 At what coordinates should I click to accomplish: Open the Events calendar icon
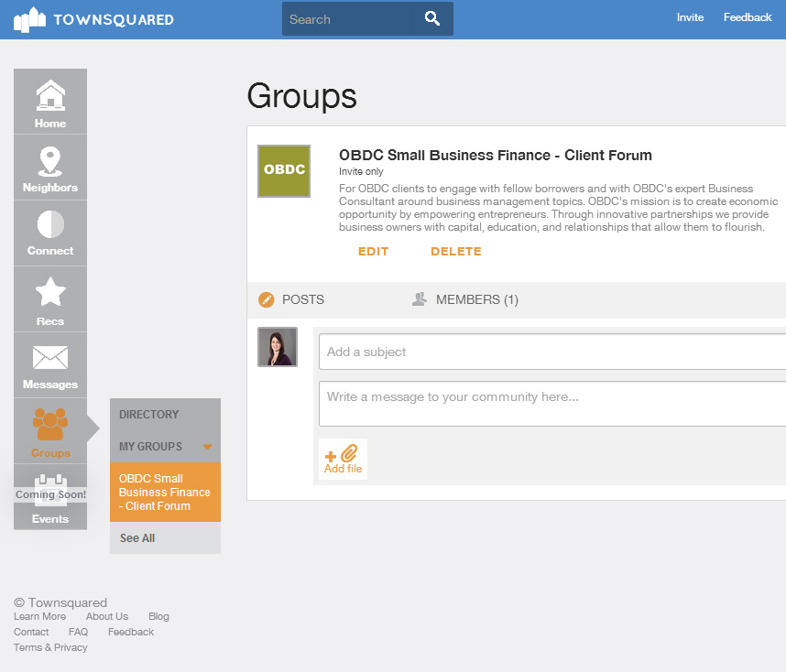point(50,490)
